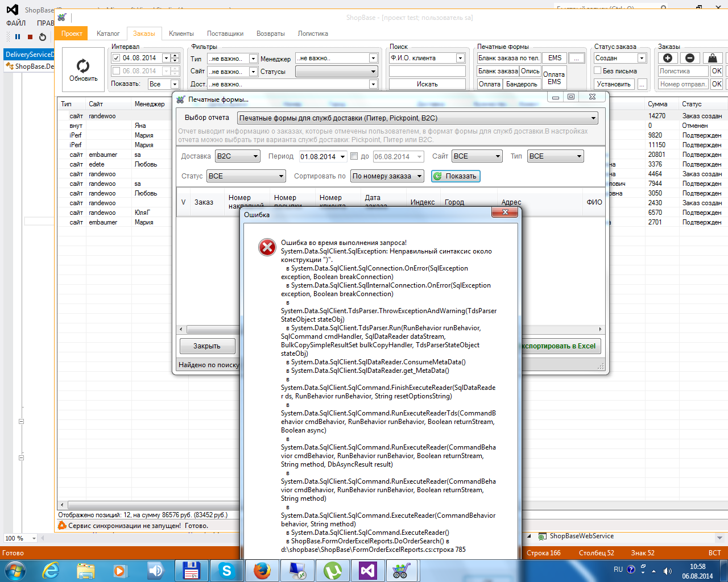
Task: Click the Искать search button
Action: point(427,84)
